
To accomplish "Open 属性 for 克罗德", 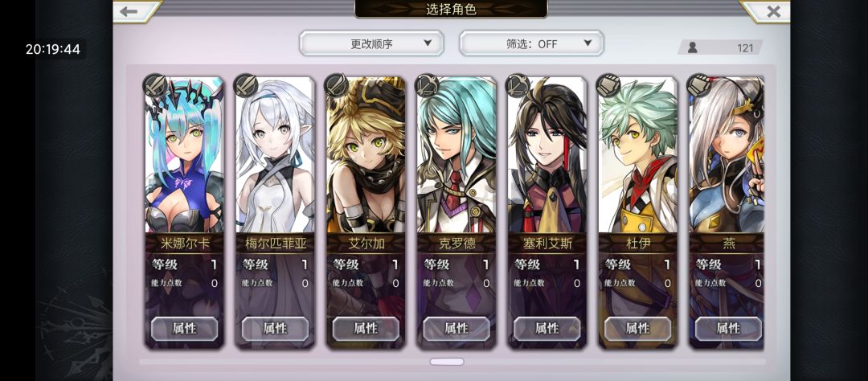I will tap(457, 329).
